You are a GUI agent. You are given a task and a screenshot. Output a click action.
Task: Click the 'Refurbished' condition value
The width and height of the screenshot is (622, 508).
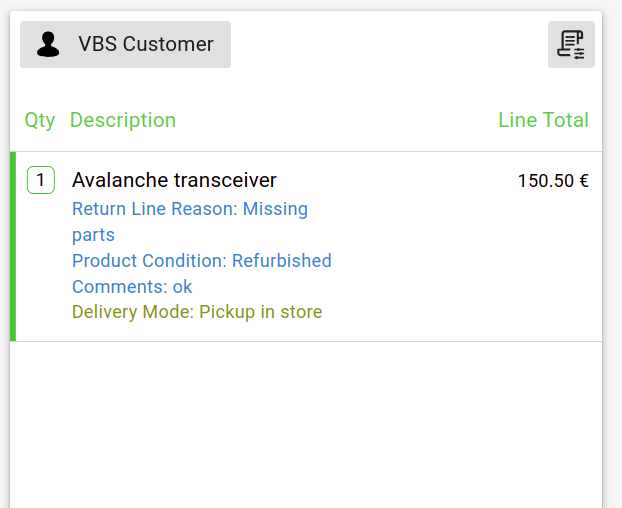(282, 261)
